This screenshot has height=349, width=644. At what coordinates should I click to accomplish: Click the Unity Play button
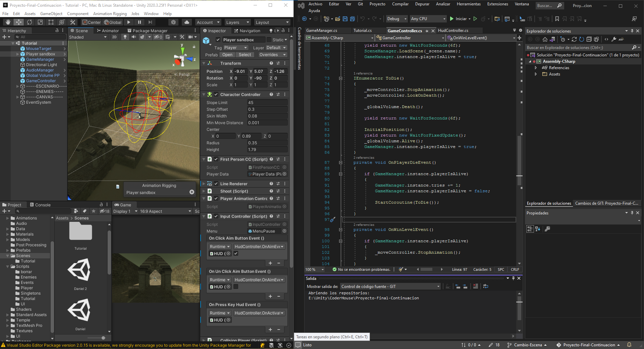coord(129,22)
